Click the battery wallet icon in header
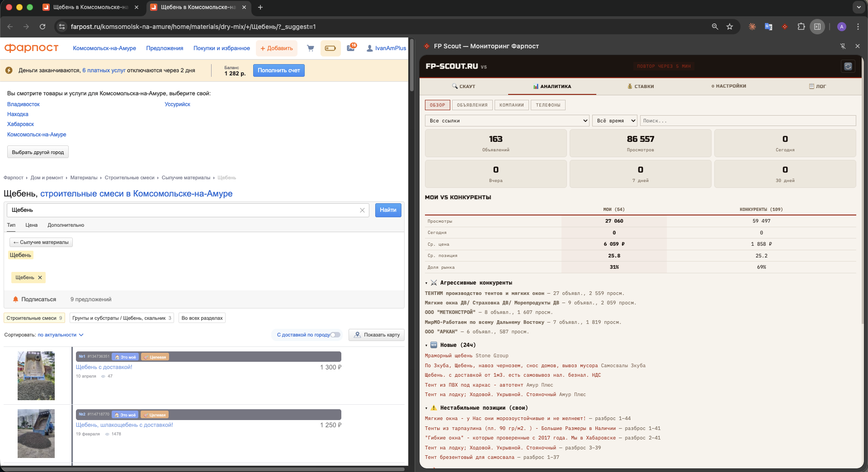 click(330, 48)
